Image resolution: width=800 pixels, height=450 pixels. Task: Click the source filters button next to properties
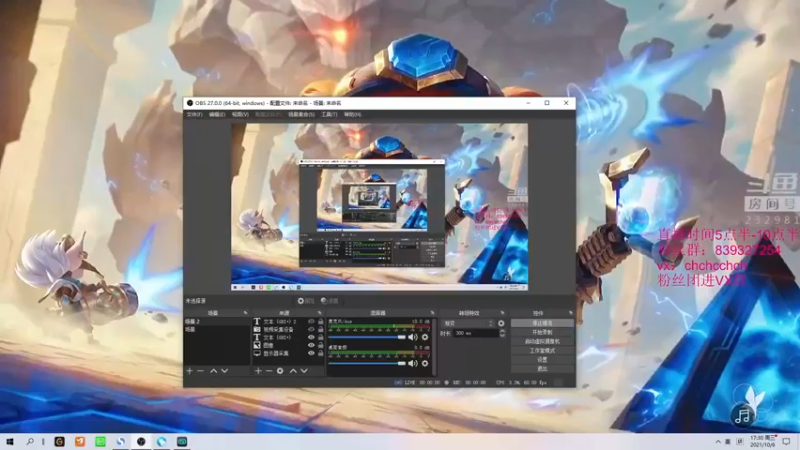click(330, 301)
